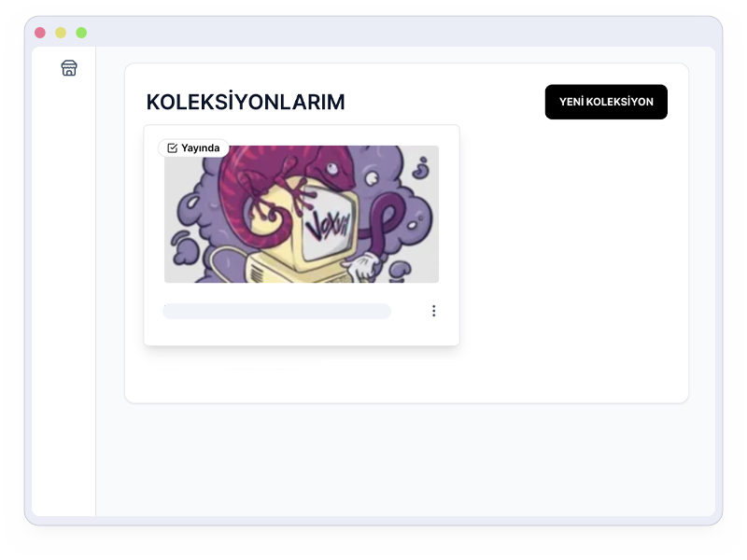Viewport: 747px width, 560px height.
Task: Select the collection card's white footer area
Action: (302, 315)
